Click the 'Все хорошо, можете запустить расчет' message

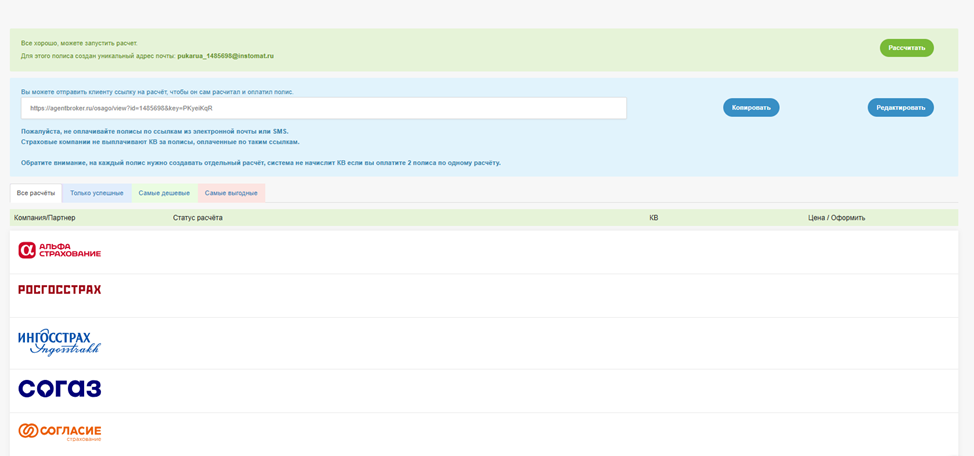click(79, 43)
